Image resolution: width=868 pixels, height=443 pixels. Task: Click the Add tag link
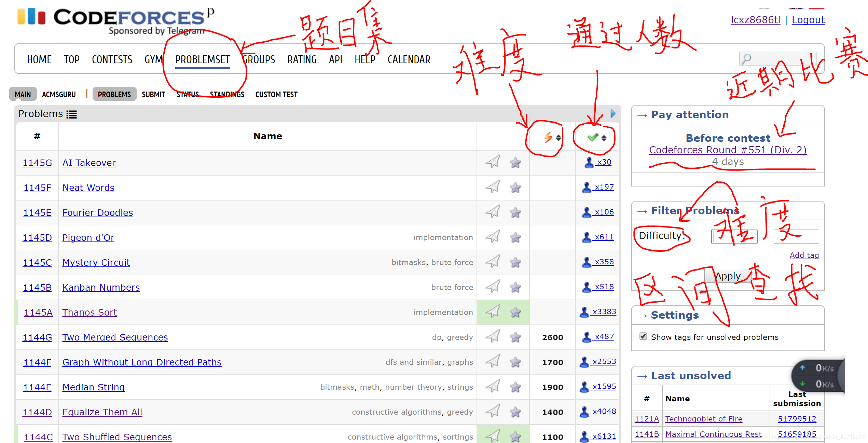[804, 255]
